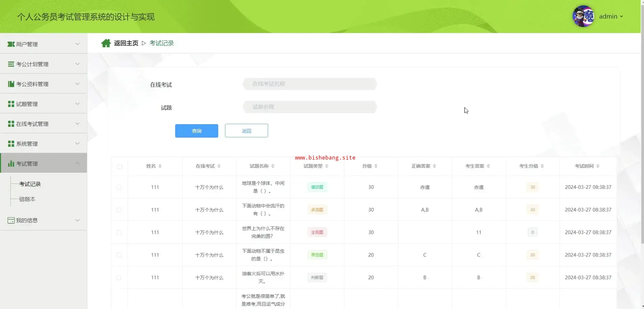Image resolution: width=644 pixels, height=309 pixels.
Task: Click the 返回 button
Action: [x=246, y=131]
